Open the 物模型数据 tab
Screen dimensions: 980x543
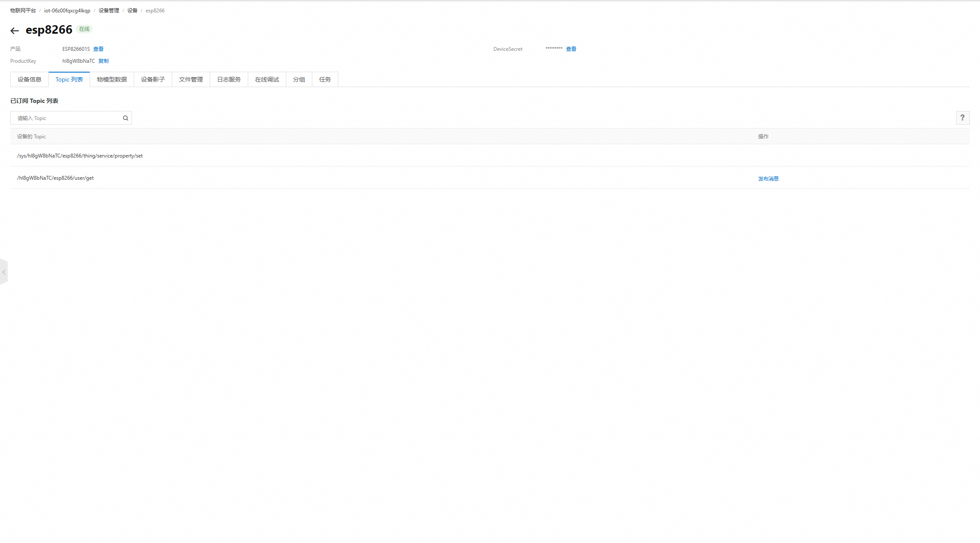click(x=112, y=80)
